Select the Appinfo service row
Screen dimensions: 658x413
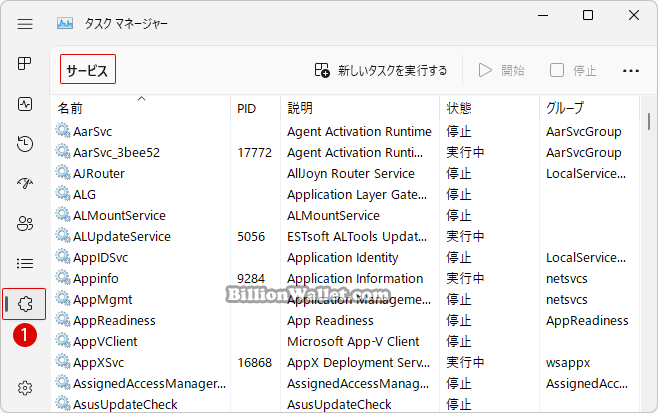[x=346, y=278]
